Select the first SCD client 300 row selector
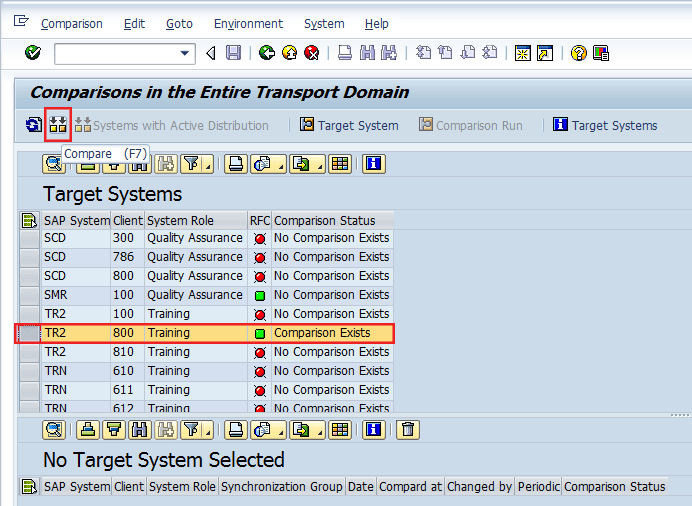692x506 pixels. [x=29, y=238]
